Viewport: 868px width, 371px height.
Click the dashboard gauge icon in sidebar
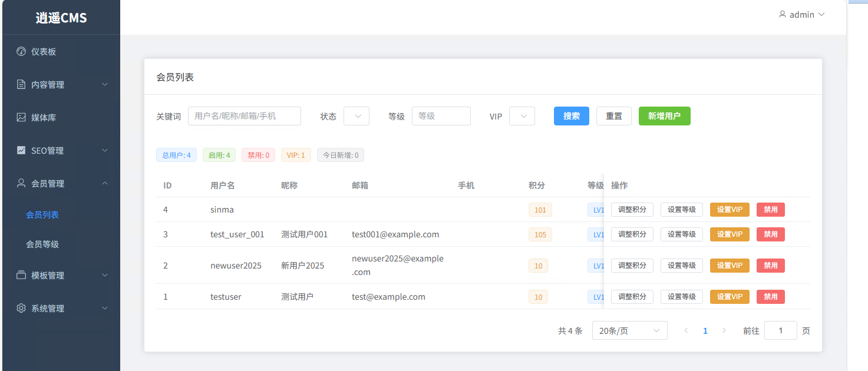pyautogui.click(x=21, y=51)
